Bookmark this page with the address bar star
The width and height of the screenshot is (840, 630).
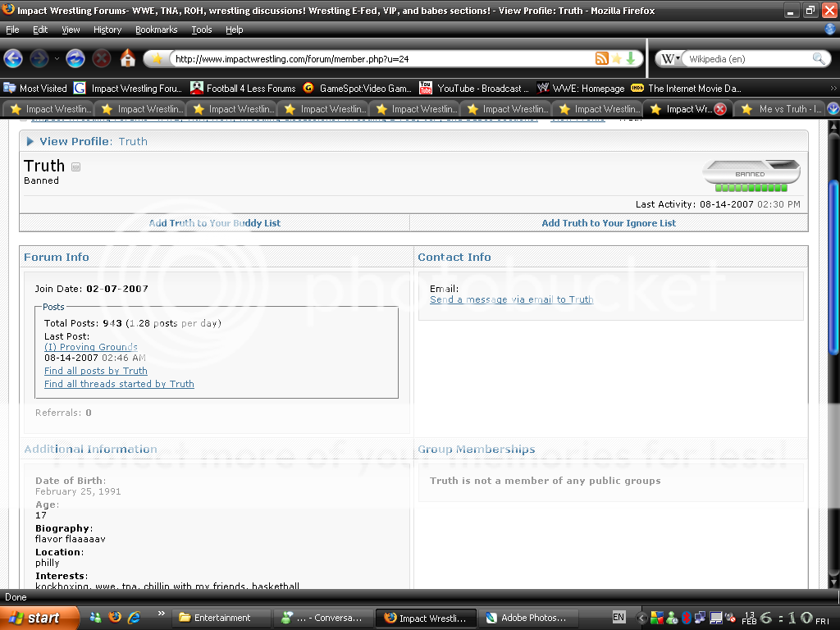tap(616, 59)
